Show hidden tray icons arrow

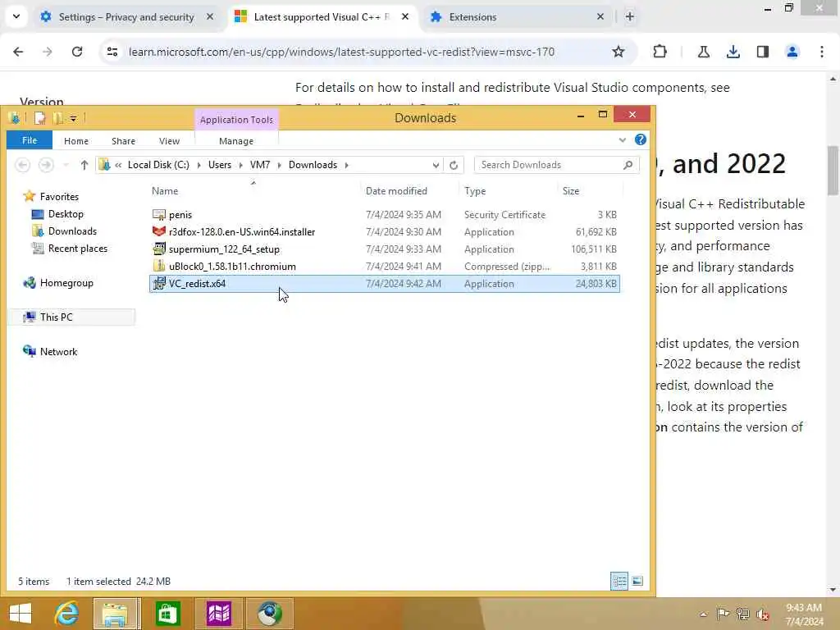[703, 614]
